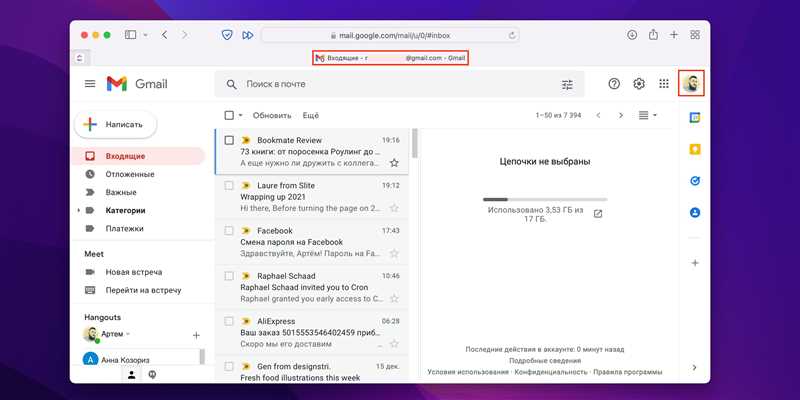Go to previous page of emails
Viewport: 800px width, 400px height.
[598, 115]
